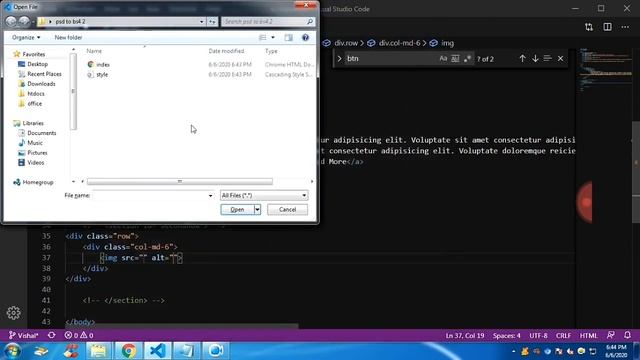Viewport: 640px width, 360px height.
Task: Open the Organize dropdown menu
Action: pyautogui.click(x=26, y=38)
